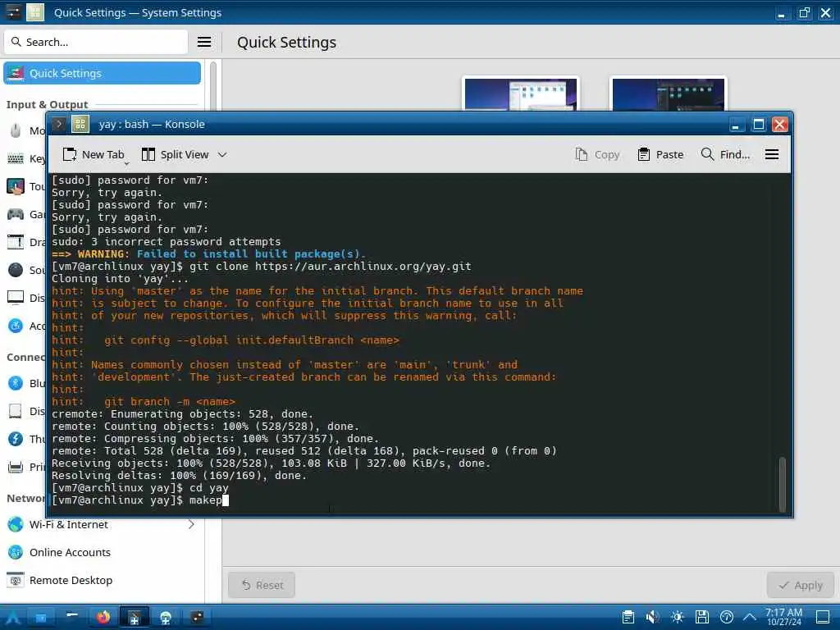This screenshot has height=630, width=840.
Task: Click the makep command line in terminal
Action: coord(139,500)
